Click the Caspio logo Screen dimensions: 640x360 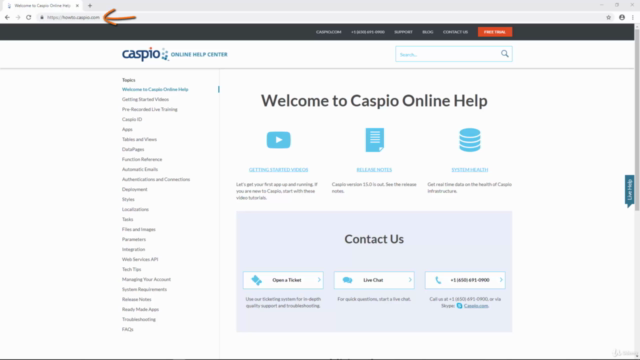(x=145, y=54)
